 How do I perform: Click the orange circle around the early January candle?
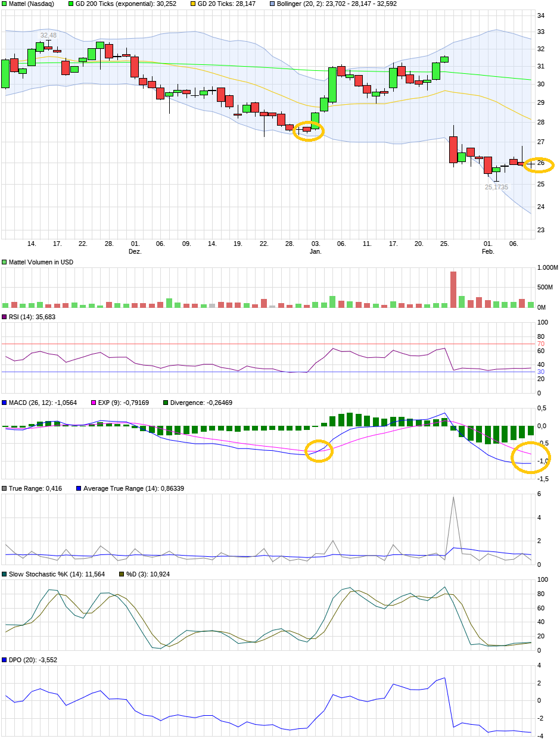point(309,131)
